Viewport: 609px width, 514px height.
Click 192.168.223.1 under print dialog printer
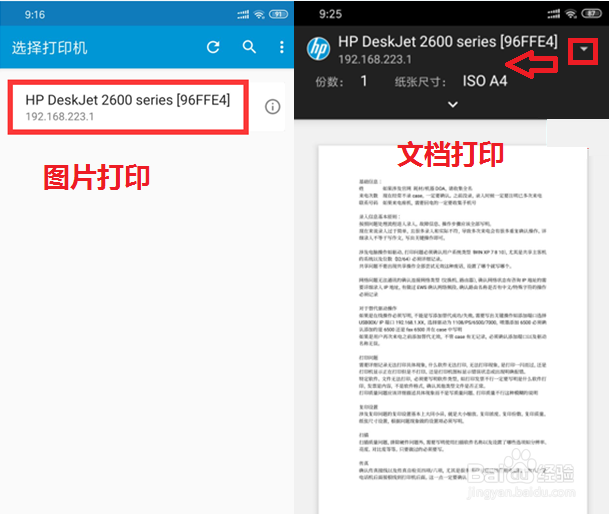point(375,59)
